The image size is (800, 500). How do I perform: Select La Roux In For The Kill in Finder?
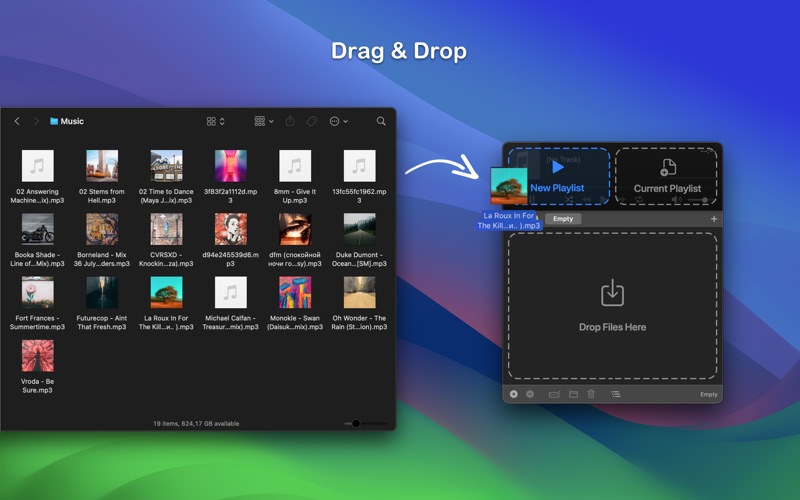tap(166, 303)
